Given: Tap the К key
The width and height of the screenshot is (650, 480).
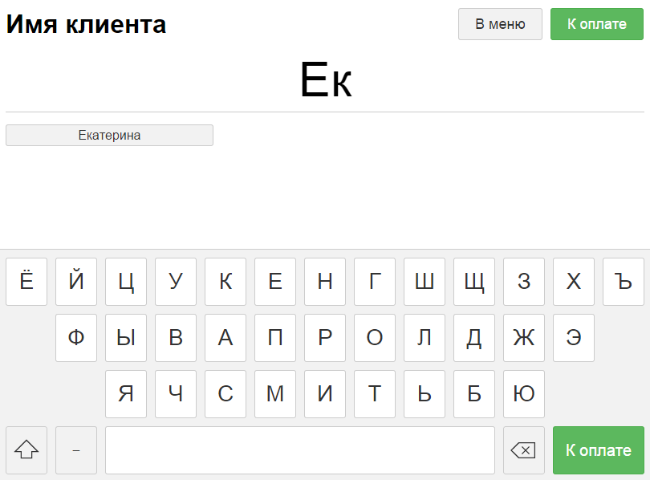Looking at the screenshot, I should coord(225,281).
